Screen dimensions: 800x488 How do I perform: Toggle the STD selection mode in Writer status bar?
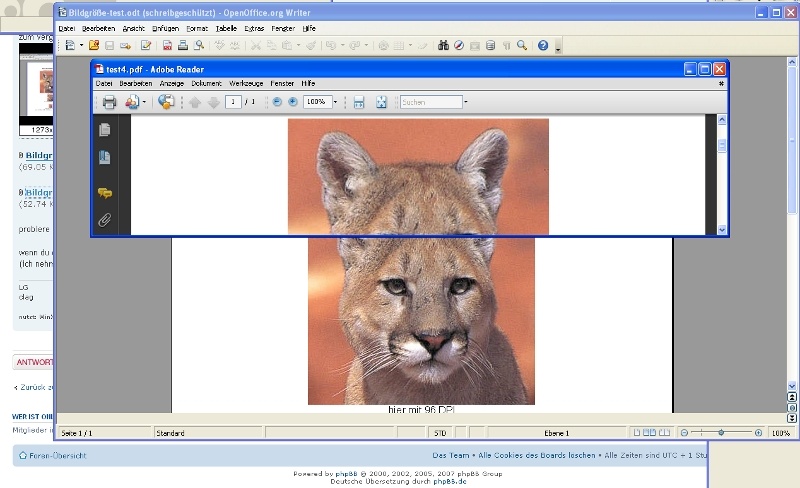(439, 433)
